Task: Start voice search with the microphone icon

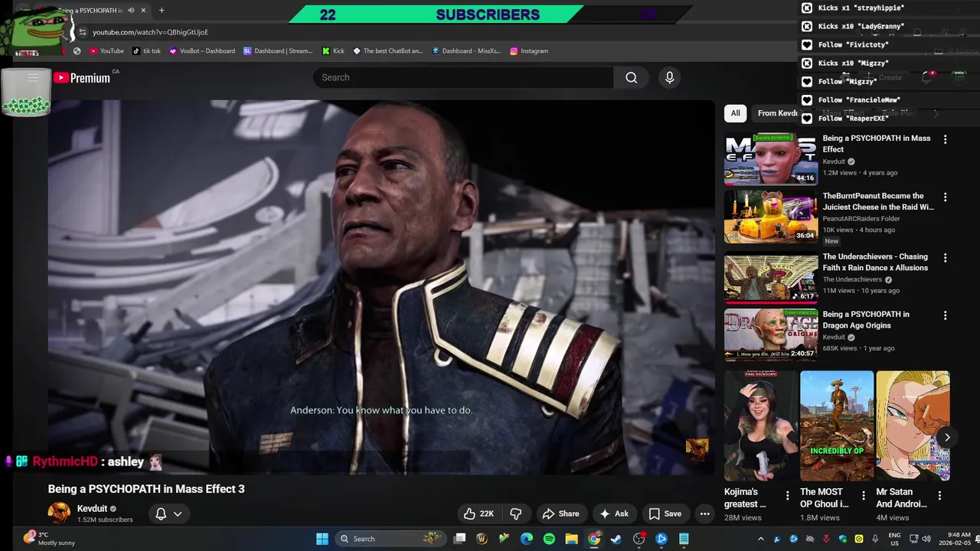Action: click(669, 77)
